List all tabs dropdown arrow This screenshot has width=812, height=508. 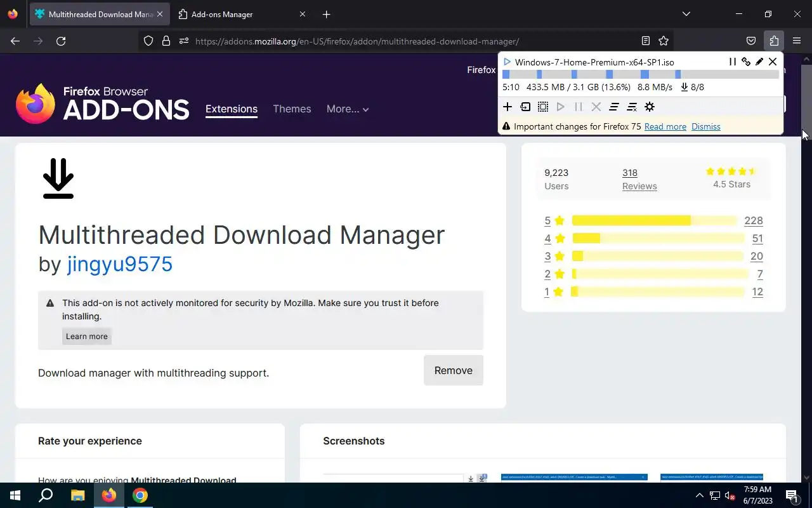click(686, 14)
